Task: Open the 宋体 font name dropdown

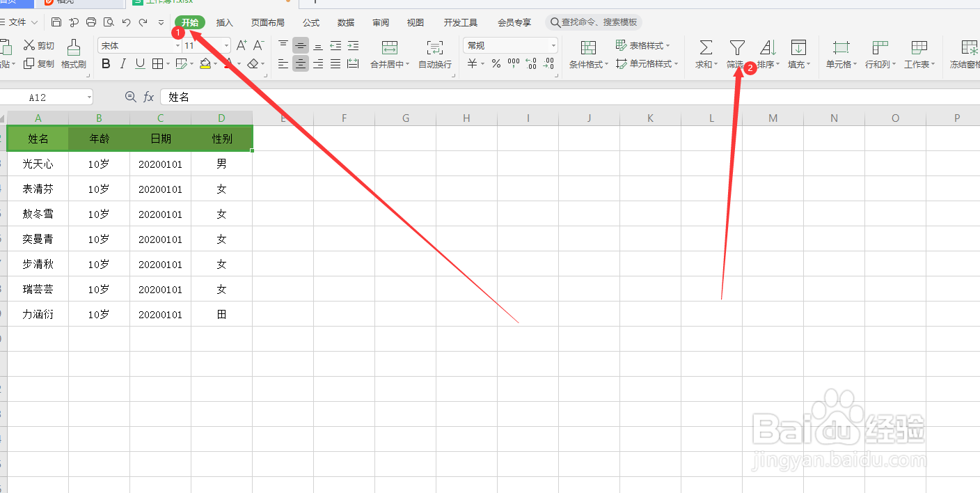Action: [x=177, y=45]
